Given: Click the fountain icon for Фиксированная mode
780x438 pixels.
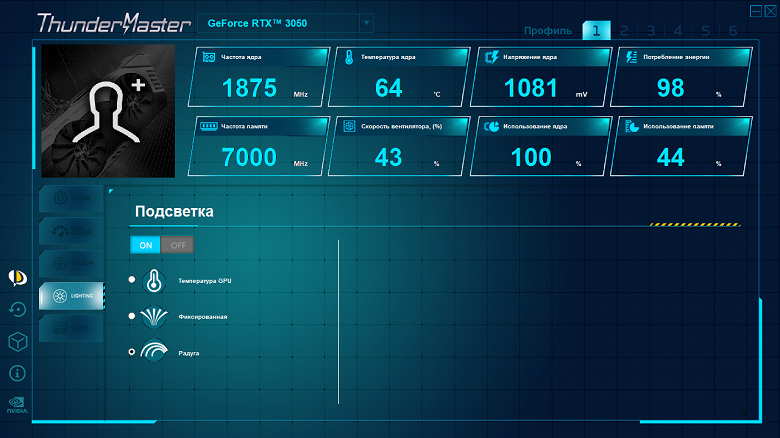Looking at the screenshot, I should point(154,317).
